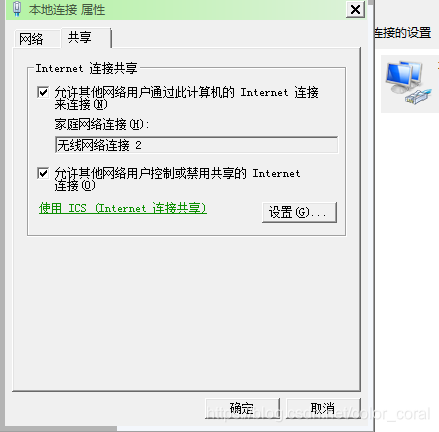439x432 pixels.
Task: Uncheck the allow Internet connection sharing checkbox
Action: pyautogui.click(x=43, y=92)
